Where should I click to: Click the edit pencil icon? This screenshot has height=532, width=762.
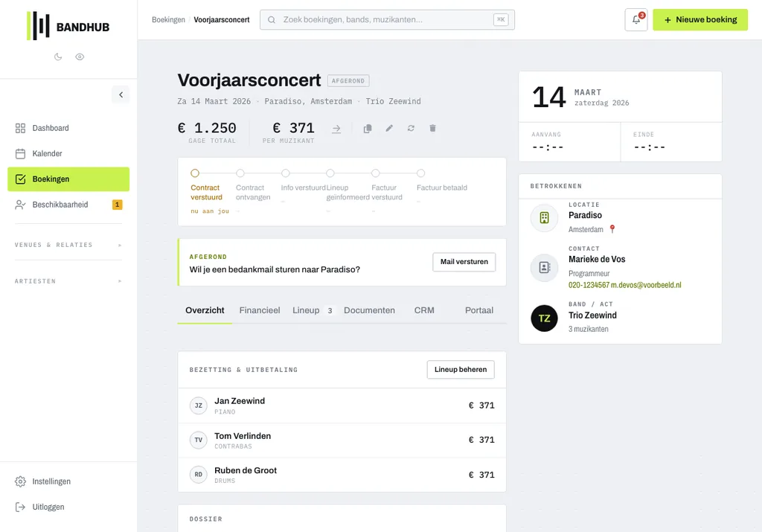point(389,128)
